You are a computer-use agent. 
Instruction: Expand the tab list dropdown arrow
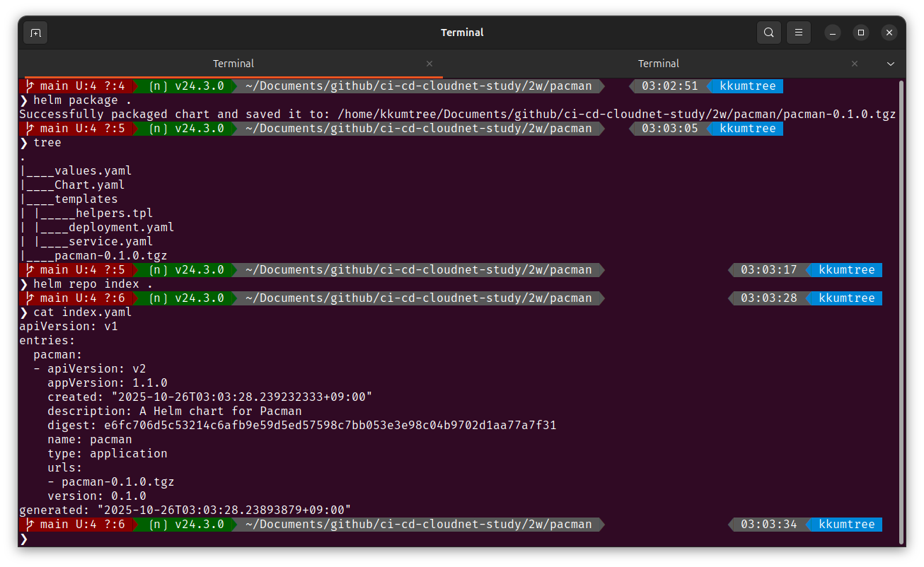[x=890, y=64]
